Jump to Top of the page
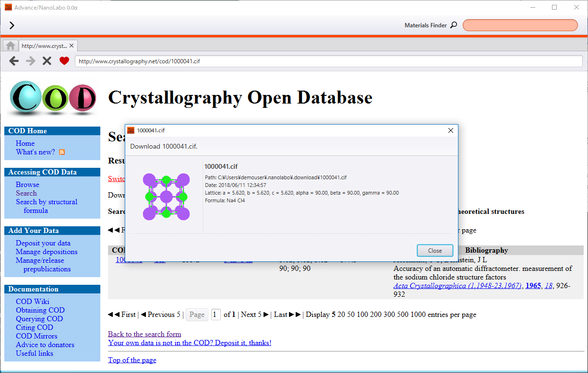The width and height of the screenshot is (588, 373). coord(132,360)
